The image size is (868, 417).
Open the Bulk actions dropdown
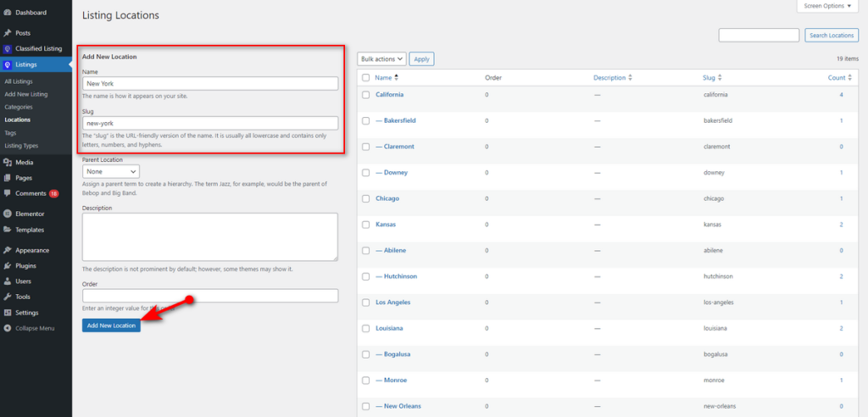pyautogui.click(x=382, y=58)
